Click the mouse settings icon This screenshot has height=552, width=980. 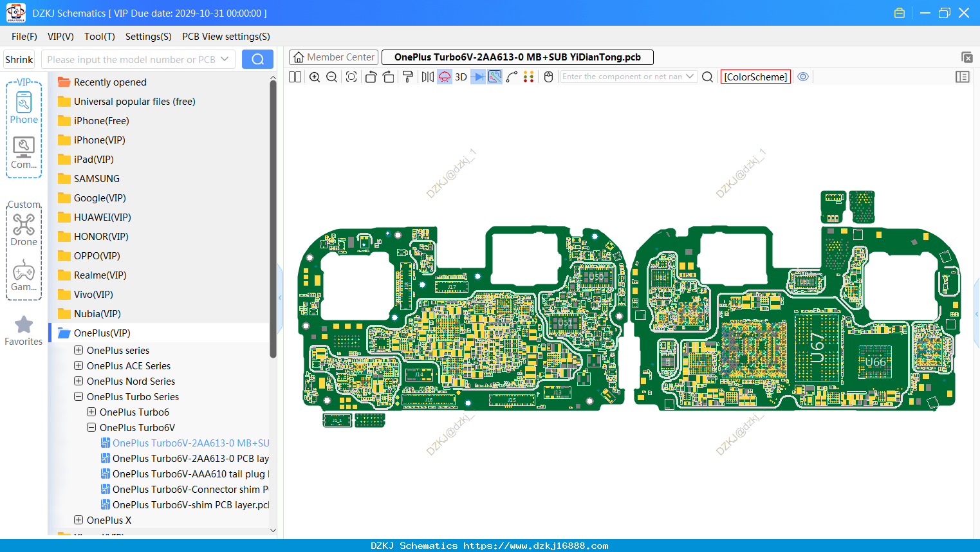548,77
